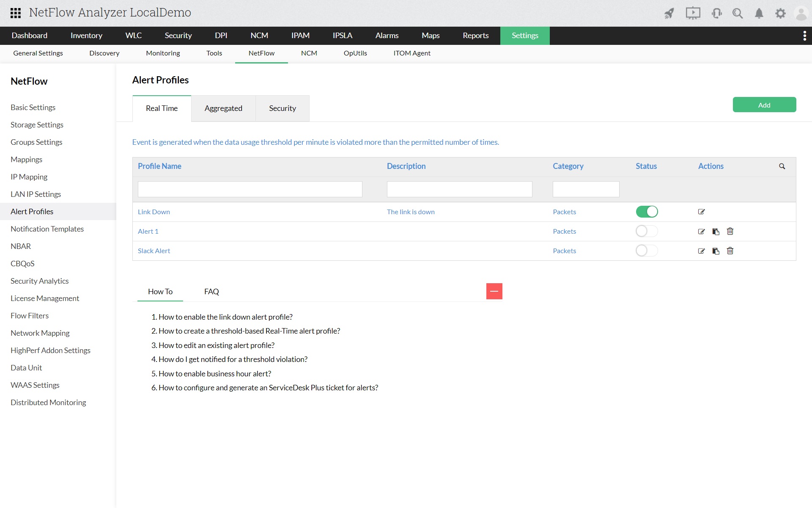The width and height of the screenshot is (812, 508).
Task: Open the apps grid icon
Action: point(16,13)
